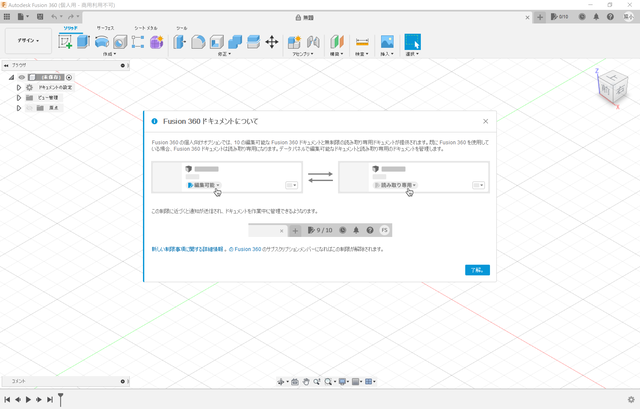
Task: Switch to the ソリッド tab
Action: point(70,28)
